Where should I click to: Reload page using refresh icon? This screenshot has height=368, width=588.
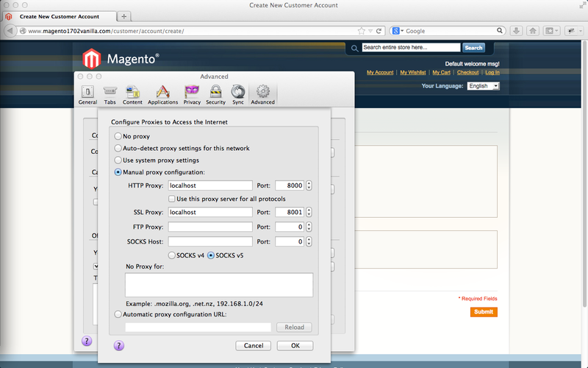(x=379, y=31)
